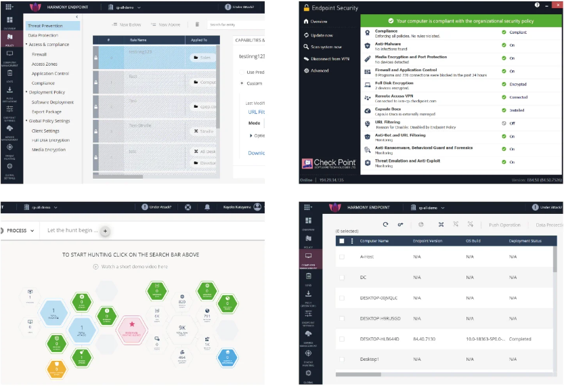Open cp-all-demo tenant dropdown in top-left header
The image size is (564, 392).
(x=125, y=7)
